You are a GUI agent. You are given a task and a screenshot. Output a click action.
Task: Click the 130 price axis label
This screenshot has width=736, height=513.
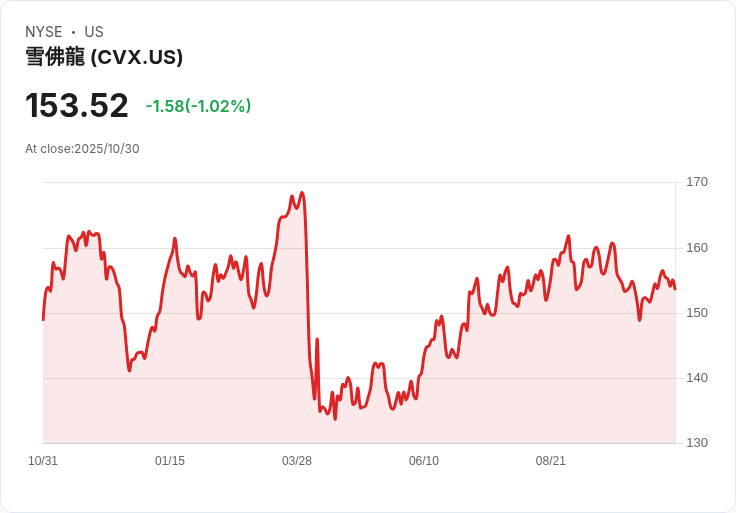(697, 443)
